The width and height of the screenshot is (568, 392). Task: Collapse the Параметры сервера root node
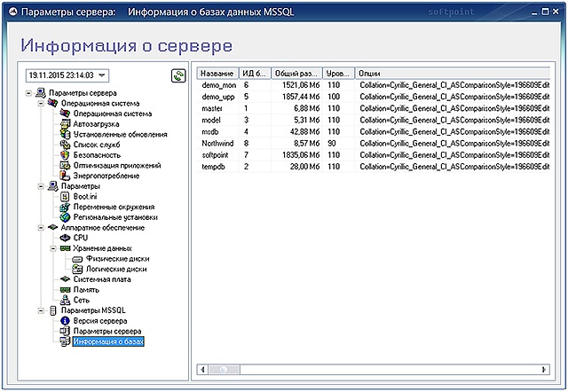(28, 93)
